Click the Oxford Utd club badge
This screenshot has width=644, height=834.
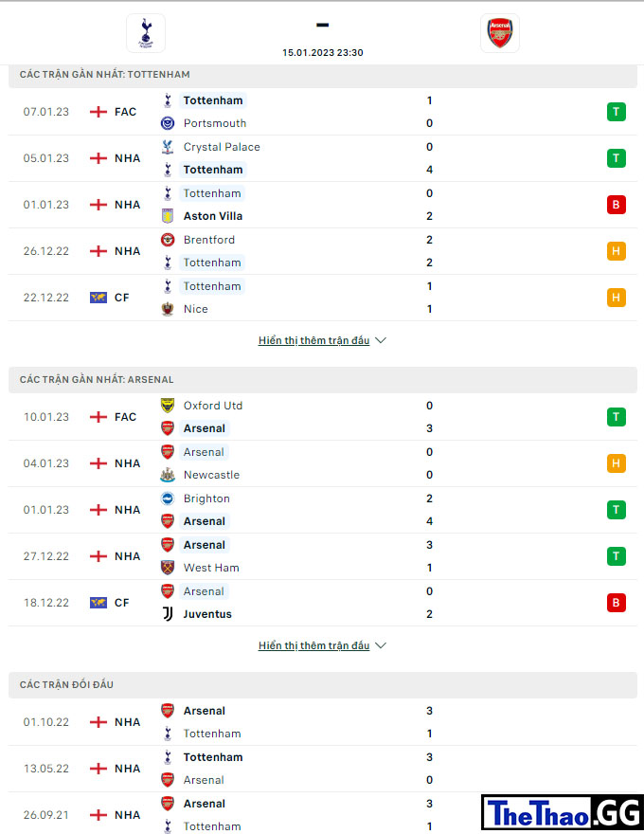168,406
